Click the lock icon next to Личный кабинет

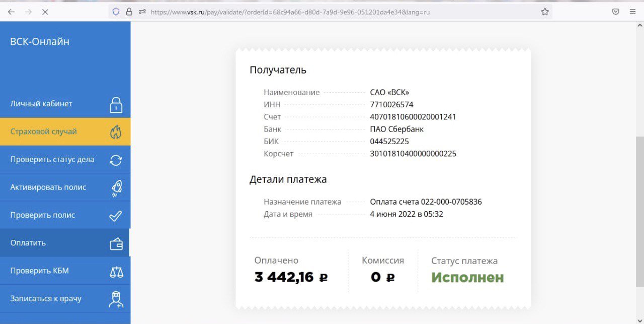(x=116, y=105)
